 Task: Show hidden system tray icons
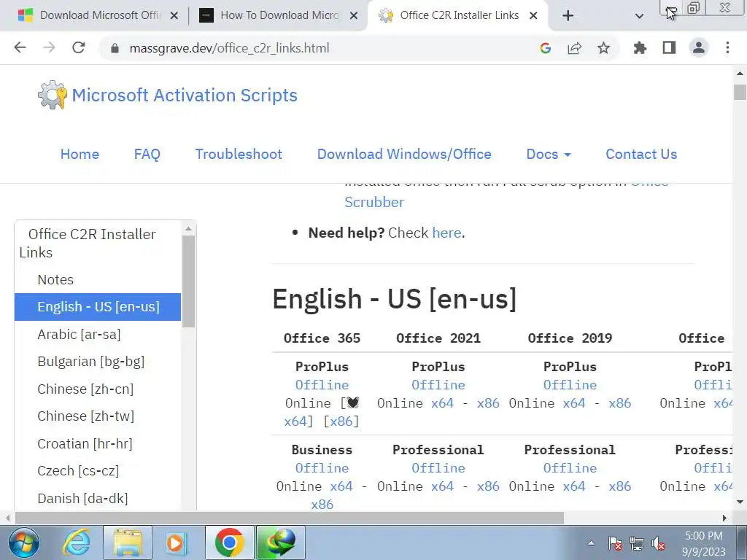[x=591, y=542]
